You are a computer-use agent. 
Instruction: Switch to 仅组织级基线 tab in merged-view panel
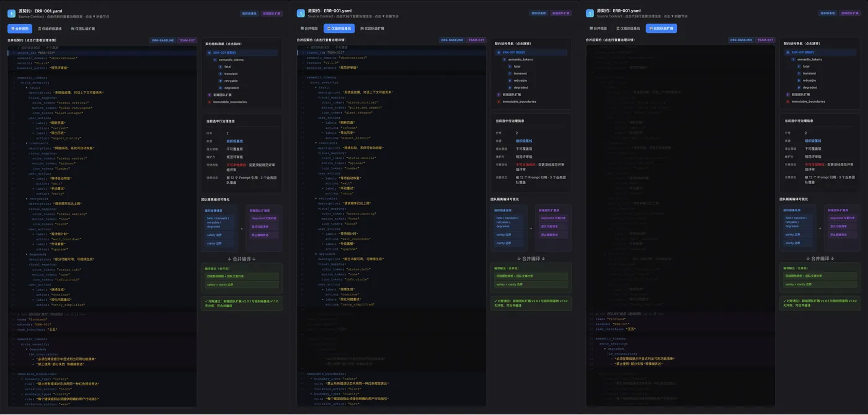[x=50, y=28]
